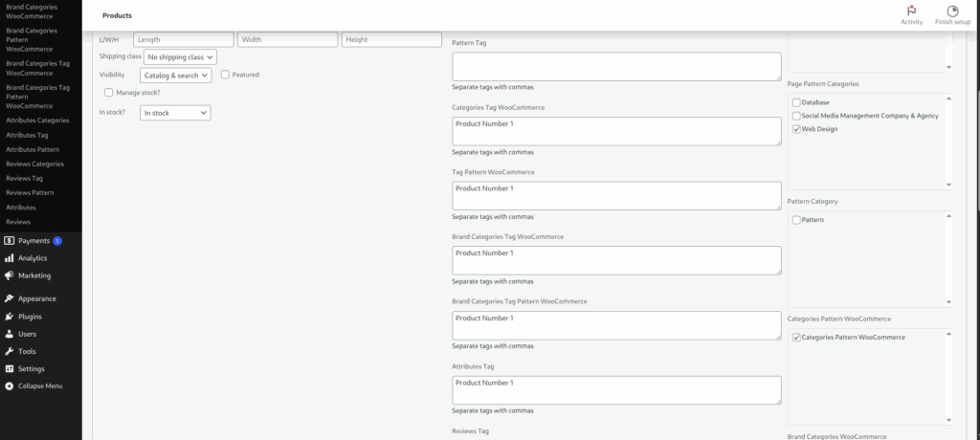This screenshot has height=440, width=980.
Task: Click the Length input field
Action: (x=183, y=39)
